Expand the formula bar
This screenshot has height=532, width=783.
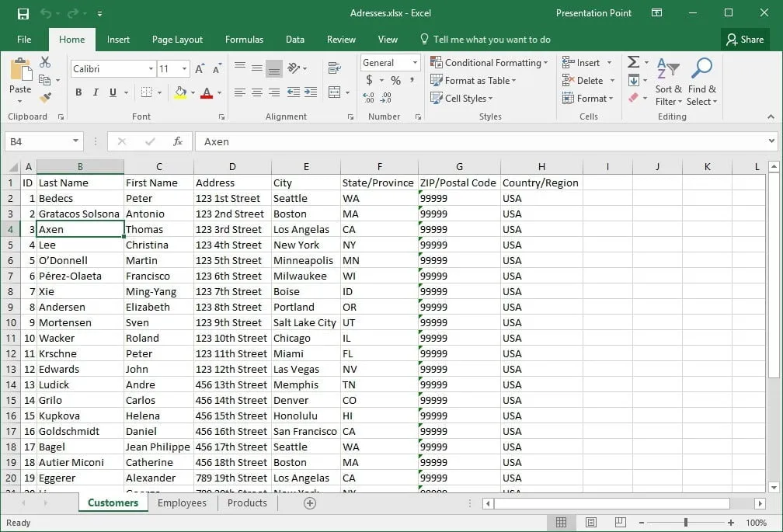tap(771, 141)
